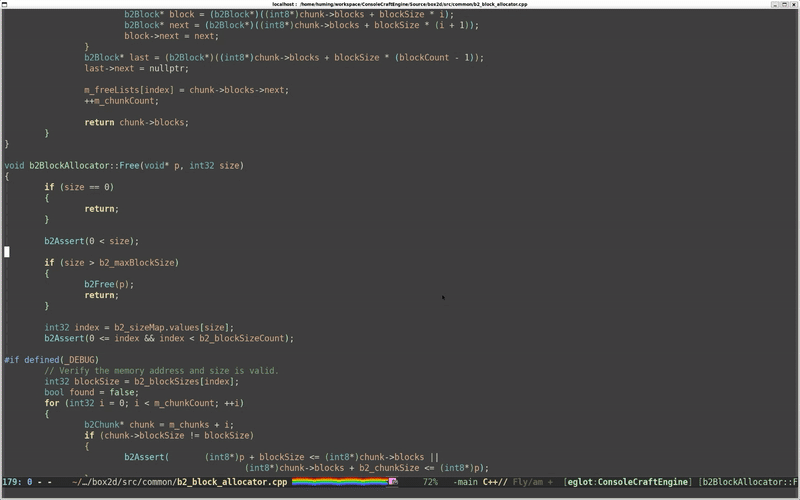
Task: Click 'block->next = next;' line
Action: (171, 36)
